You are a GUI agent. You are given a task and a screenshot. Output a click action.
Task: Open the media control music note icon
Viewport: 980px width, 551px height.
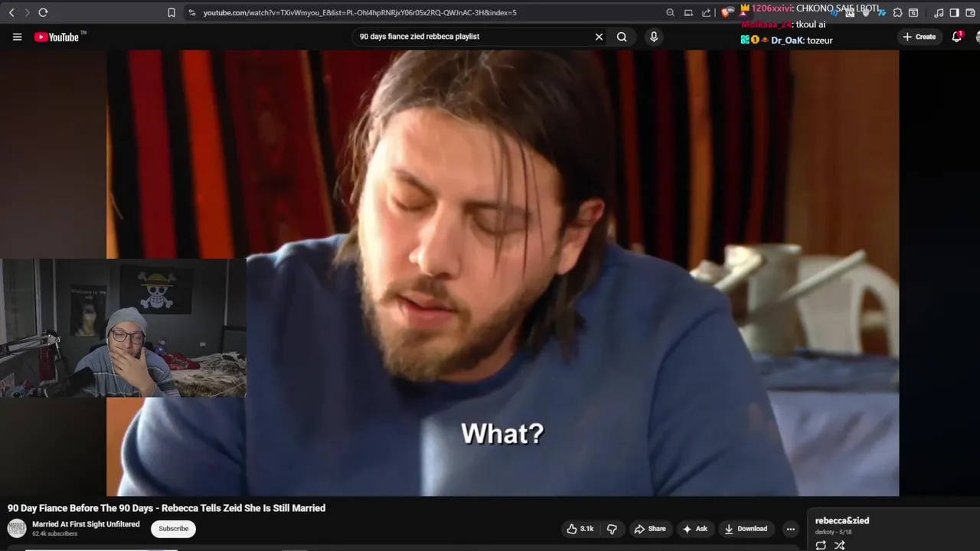coord(939,12)
